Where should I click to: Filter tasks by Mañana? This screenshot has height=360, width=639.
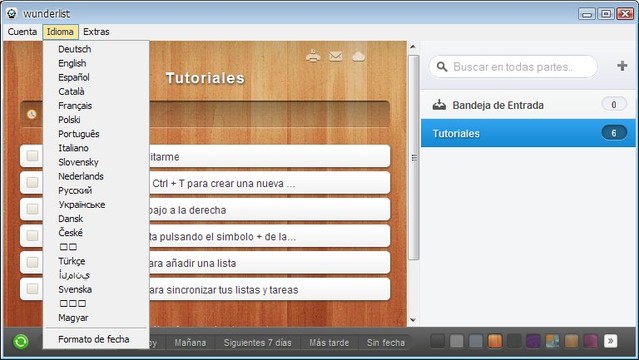point(190,342)
